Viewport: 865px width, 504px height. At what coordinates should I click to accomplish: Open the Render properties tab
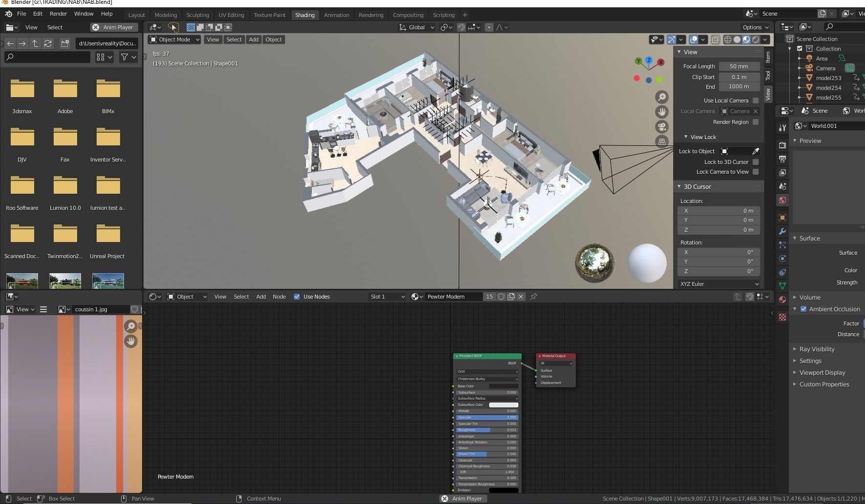pos(783,145)
